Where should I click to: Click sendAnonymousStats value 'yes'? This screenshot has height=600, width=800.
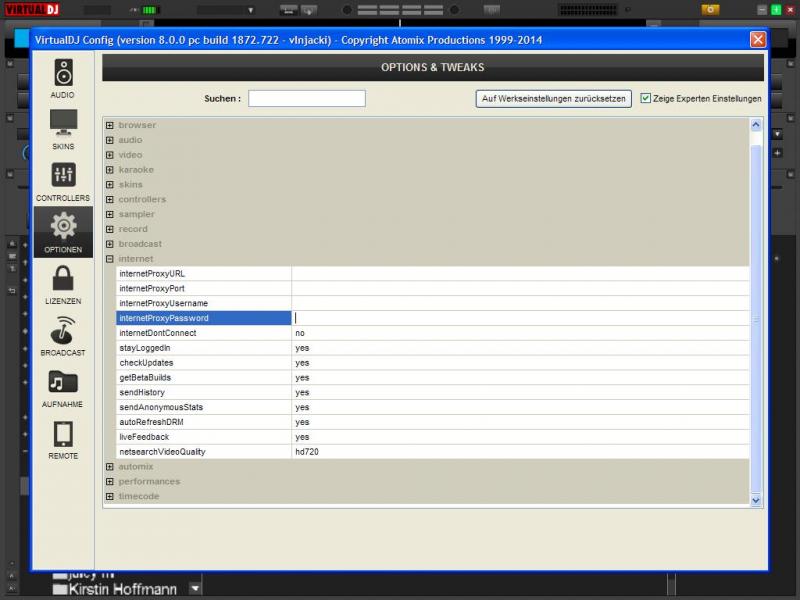point(302,407)
